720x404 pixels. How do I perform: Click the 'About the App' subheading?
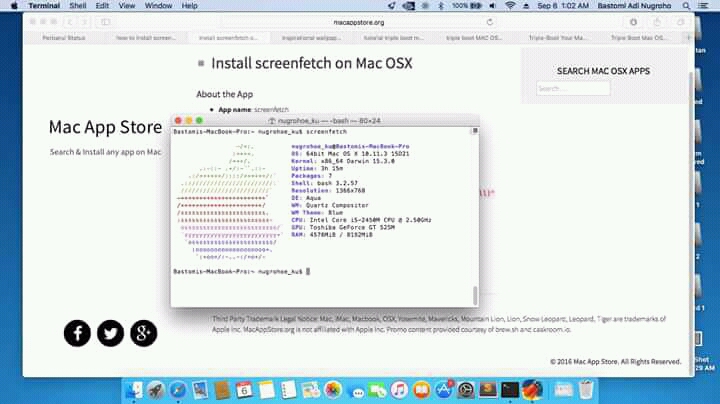(x=225, y=94)
